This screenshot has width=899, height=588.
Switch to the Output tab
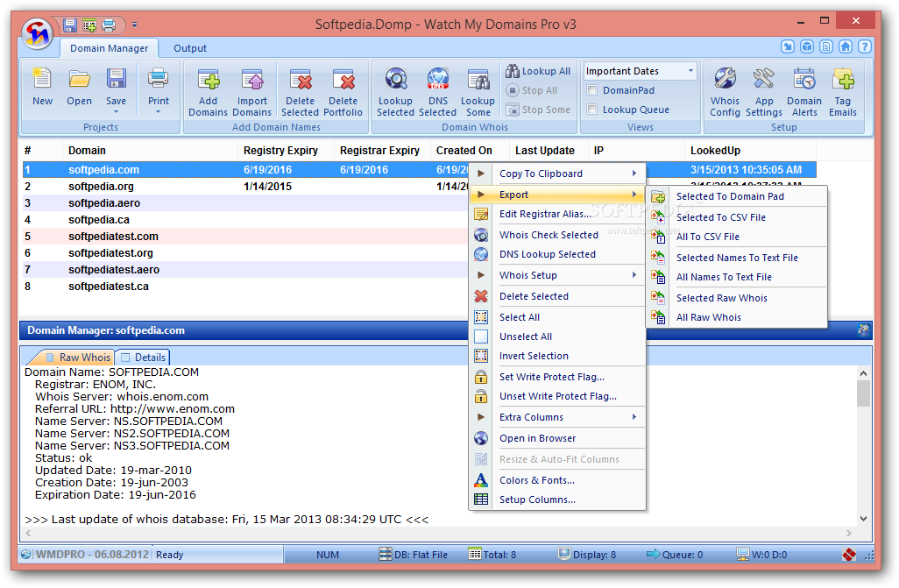pyautogui.click(x=190, y=48)
